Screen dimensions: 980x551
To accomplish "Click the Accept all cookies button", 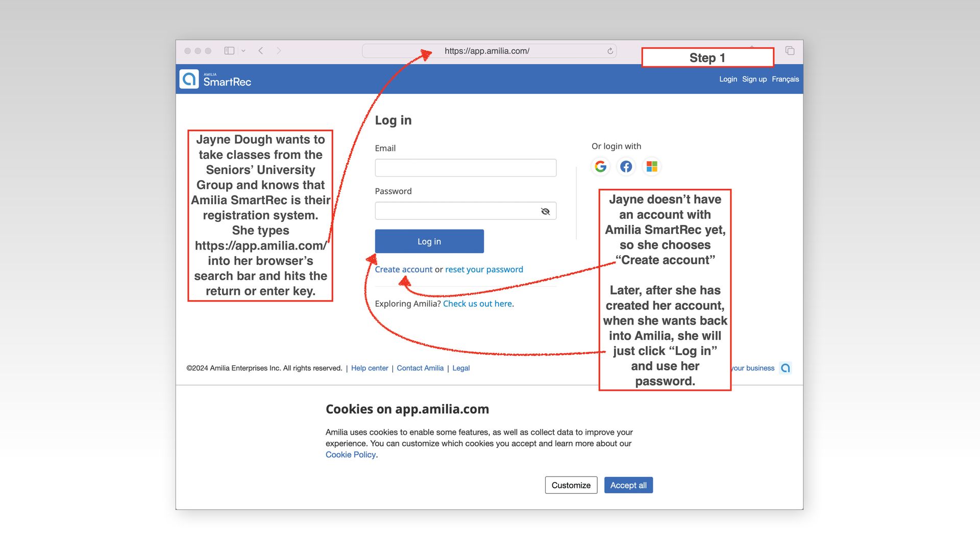I will click(628, 485).
